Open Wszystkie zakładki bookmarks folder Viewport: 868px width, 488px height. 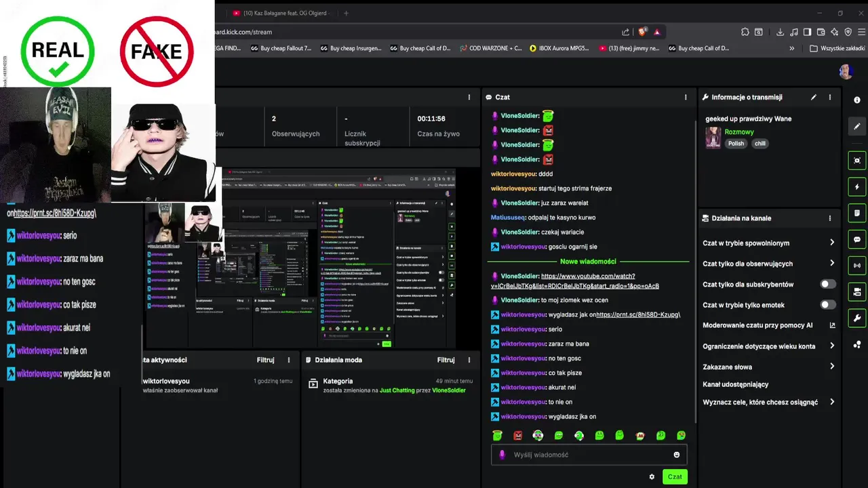point(837,48)
